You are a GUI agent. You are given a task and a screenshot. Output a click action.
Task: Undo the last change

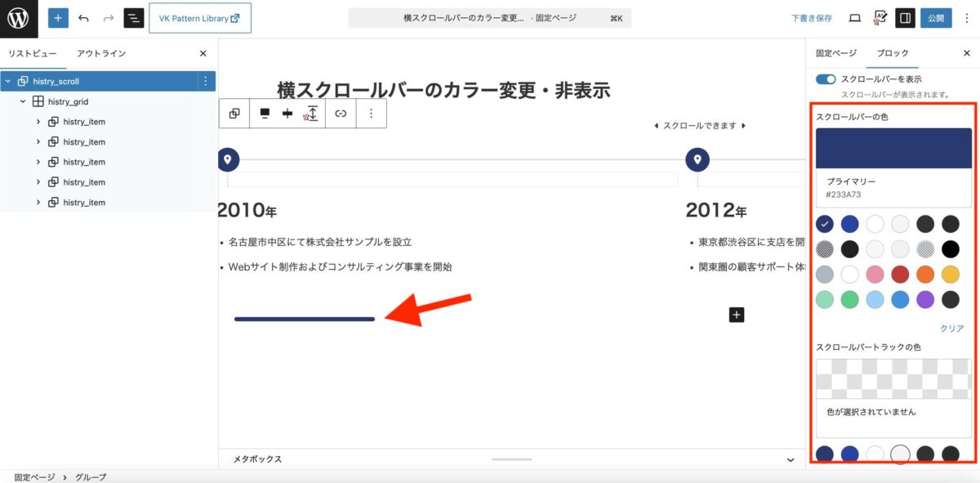(83, 18)
